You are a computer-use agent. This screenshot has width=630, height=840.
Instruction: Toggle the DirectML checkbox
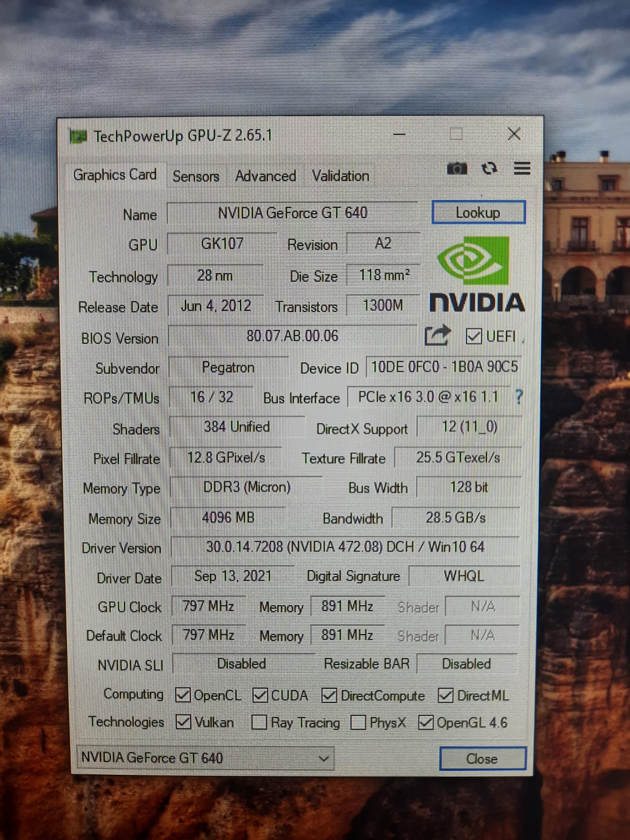coord(445,695)
